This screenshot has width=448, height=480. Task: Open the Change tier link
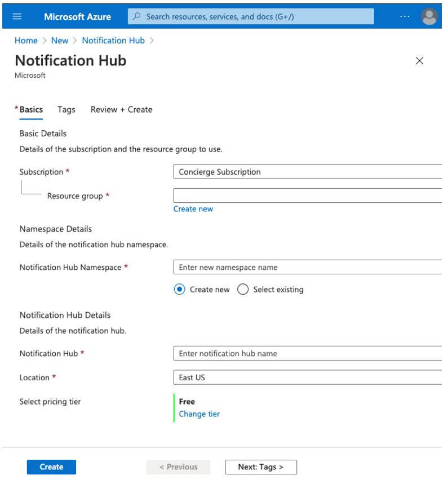point(199,414)
